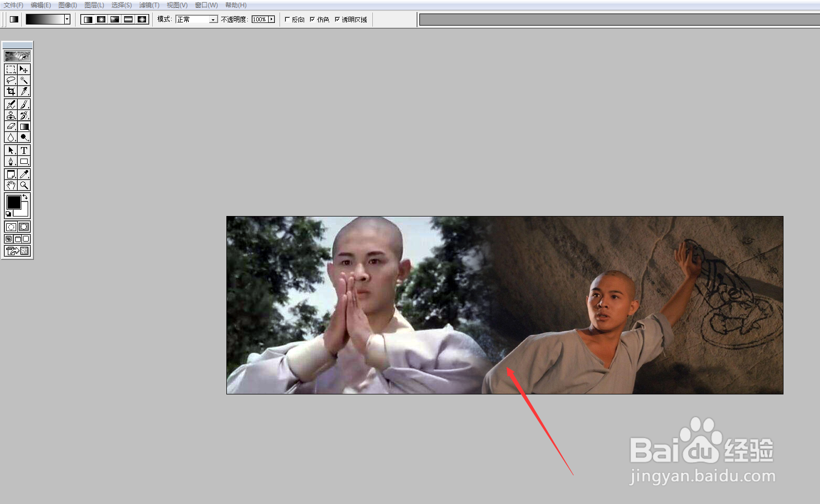Select the Rectangular Marquee tool

pyautogui.click(x=11, y=69)
